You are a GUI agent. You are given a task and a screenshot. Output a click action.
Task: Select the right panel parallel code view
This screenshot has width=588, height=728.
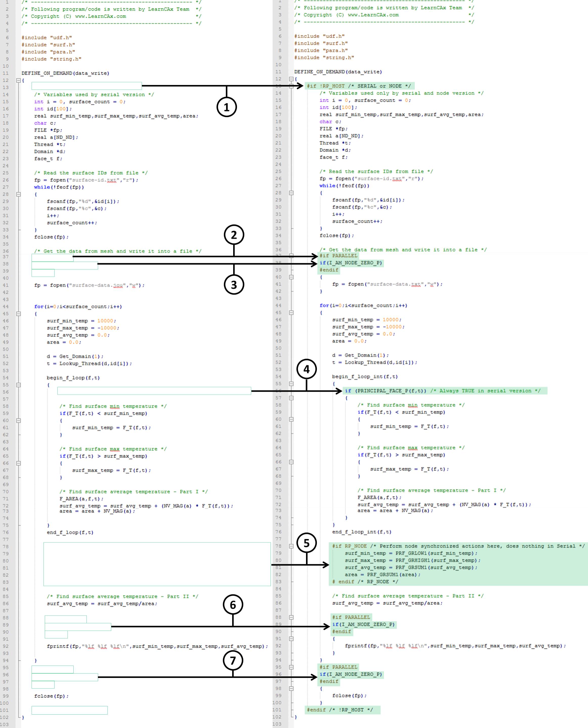pyautogui.click(x=441, y=364)
